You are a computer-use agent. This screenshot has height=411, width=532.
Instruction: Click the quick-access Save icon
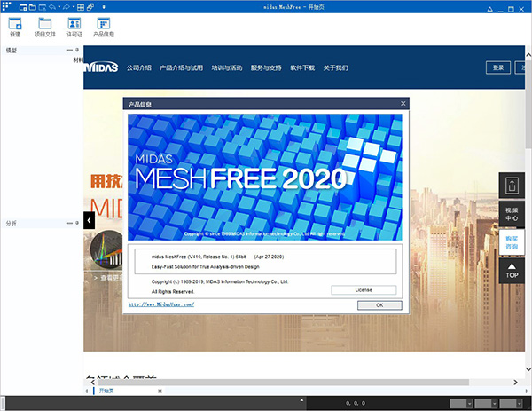tap(43, 7)
